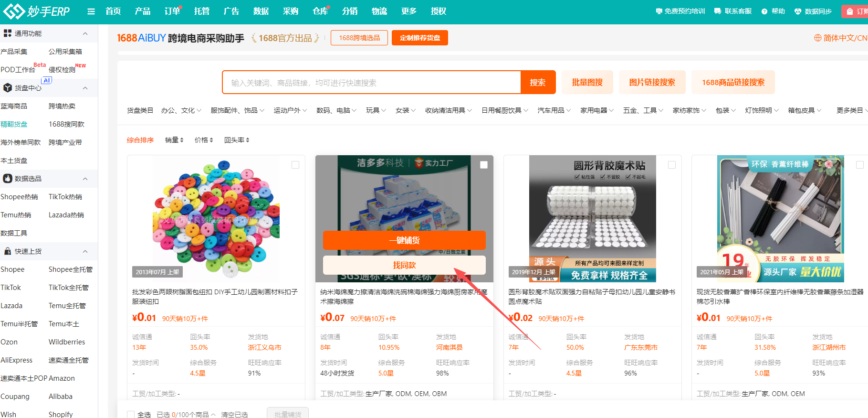This screenshot has height=418, width=868.
Task: Open the 圆形背胶魔术贴 product image
Action: click(x=592, y=218)
